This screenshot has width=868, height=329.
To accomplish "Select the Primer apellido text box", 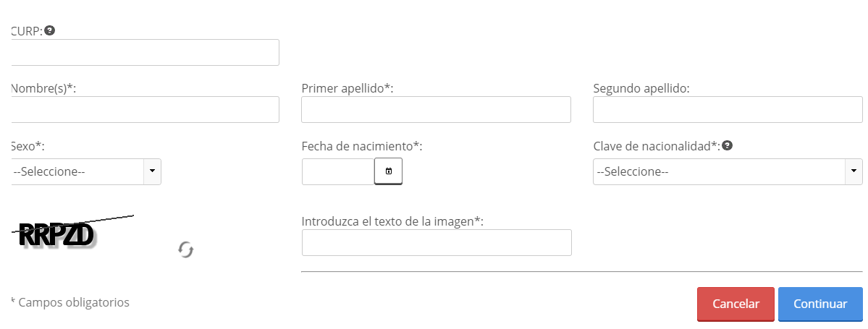I will [x=436, y=109].
